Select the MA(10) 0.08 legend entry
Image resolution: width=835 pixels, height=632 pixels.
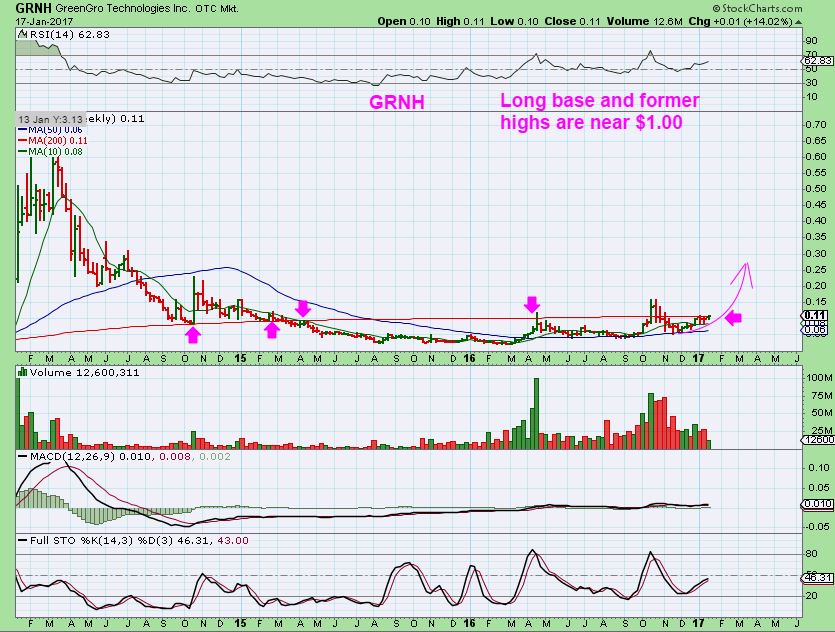51,152
